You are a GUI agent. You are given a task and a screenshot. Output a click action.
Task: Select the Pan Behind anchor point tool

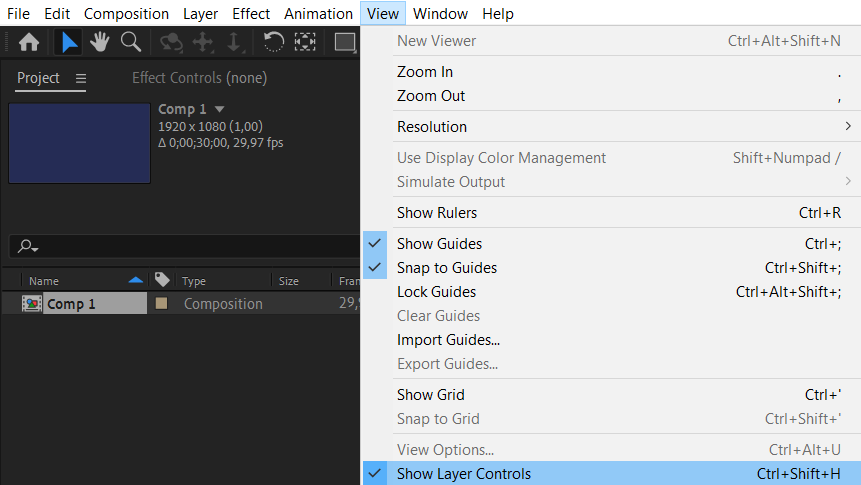[305, 42]
